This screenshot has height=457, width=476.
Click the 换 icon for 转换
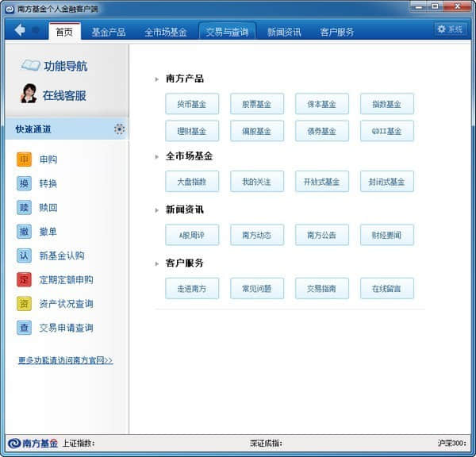click(24, 183)
